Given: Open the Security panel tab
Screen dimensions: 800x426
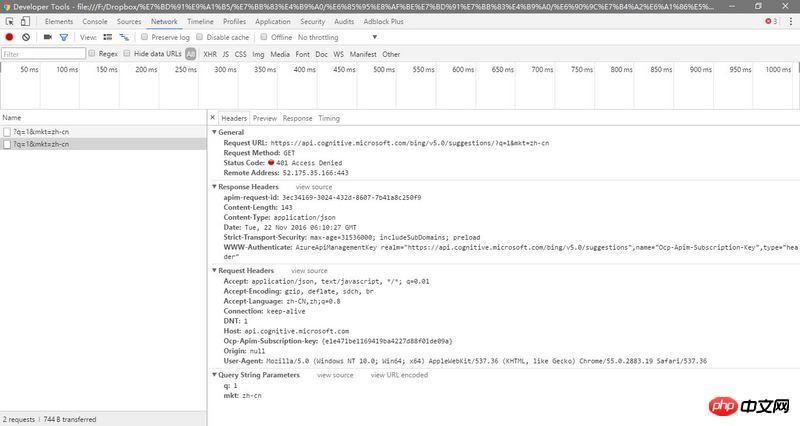Looking at the screenshot, I should tap(313, 21).
